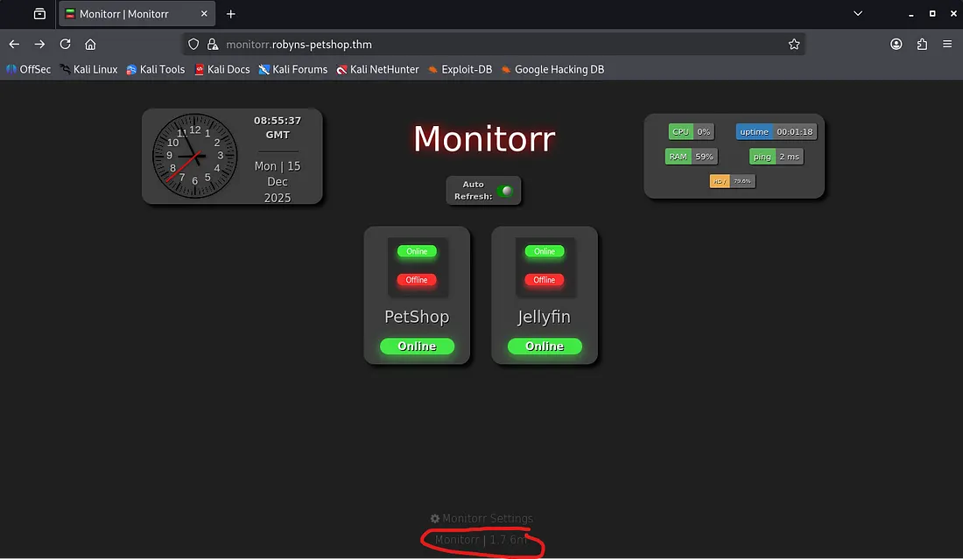Bookmark this page with the star icon
This screenshot has height=560, width=963.
794,44
